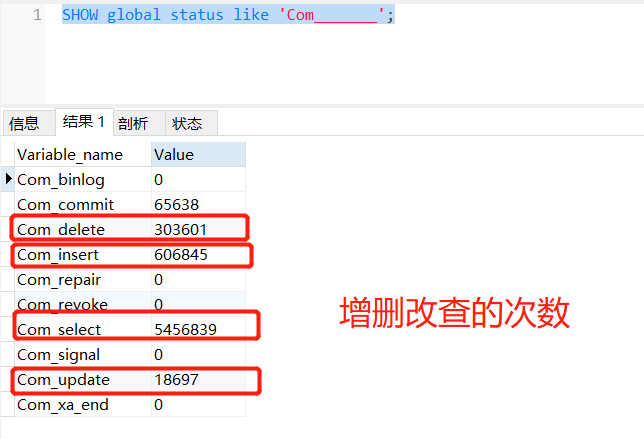Sort by Variable_name column header

point(83,155)
